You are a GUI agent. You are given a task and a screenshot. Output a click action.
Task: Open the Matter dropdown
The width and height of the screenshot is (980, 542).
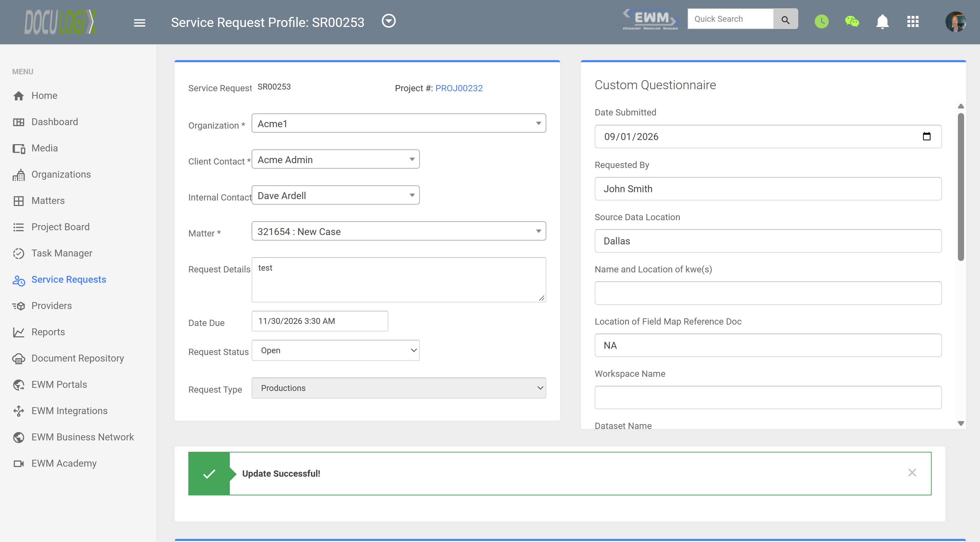click(399, 231)
